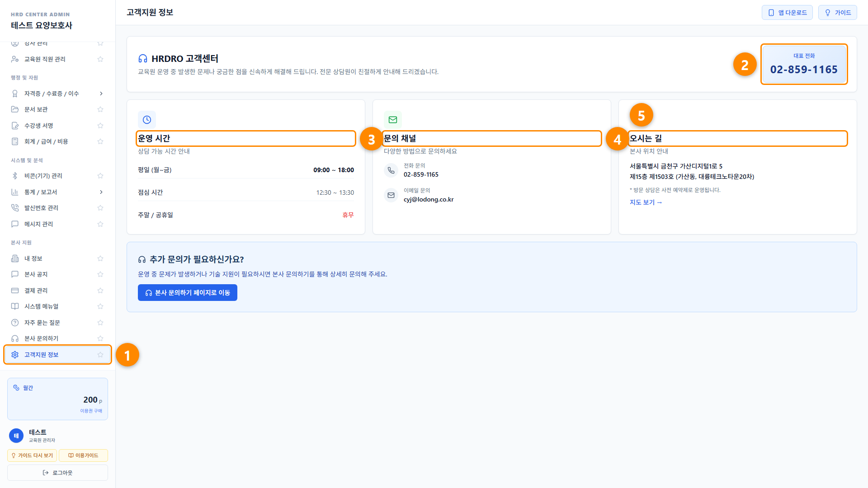Click the 결제 관리 card icon
This screenshot has width=868, height=488.
tap(15, 291)
